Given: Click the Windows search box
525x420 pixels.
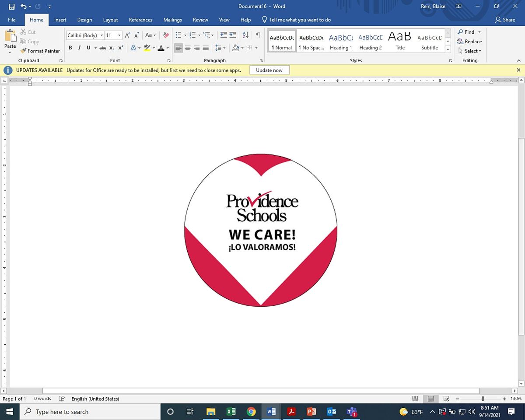Looking at the screenshot, I should click(91, 412).
